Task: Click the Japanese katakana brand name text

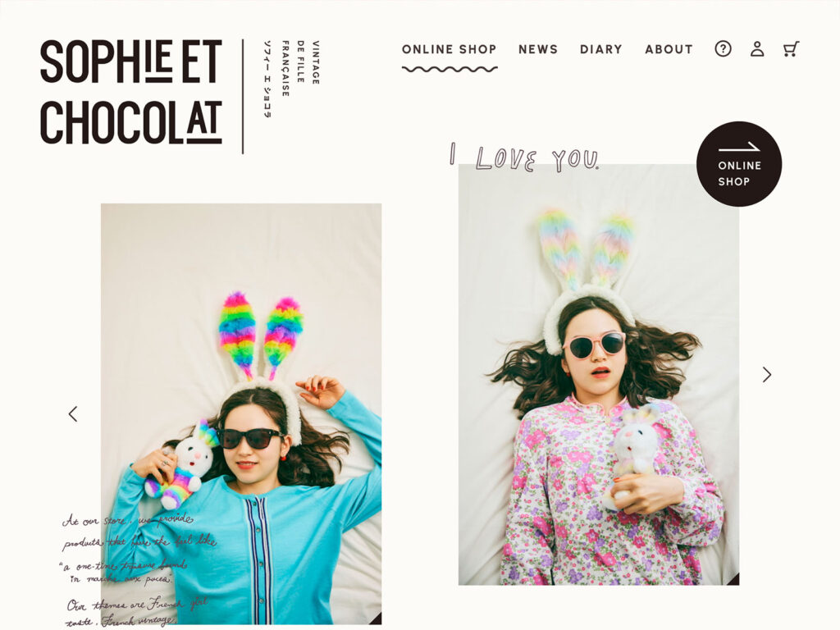Action: tap(268, 79)
